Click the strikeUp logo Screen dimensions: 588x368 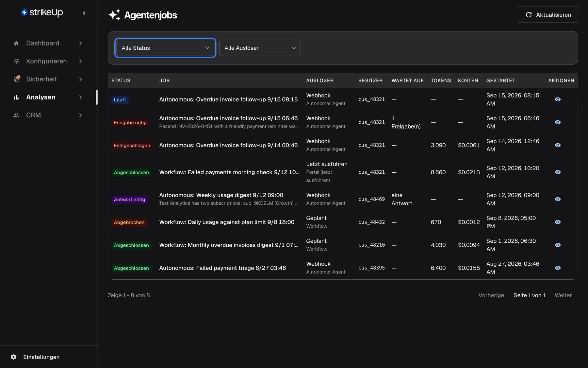(x=42, y=13)
